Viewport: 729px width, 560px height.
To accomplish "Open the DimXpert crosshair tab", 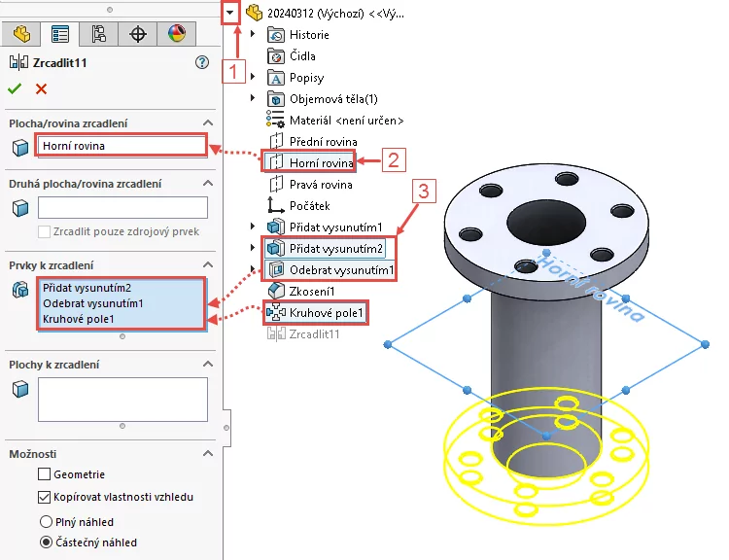I will pyautogui.click(x=138, y=34).
